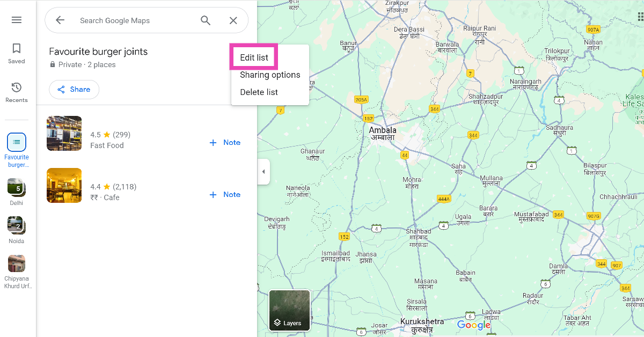This screenshot has height=337, width=644.
Task: Click the Private lock icon under title
Action: [53, 64]
